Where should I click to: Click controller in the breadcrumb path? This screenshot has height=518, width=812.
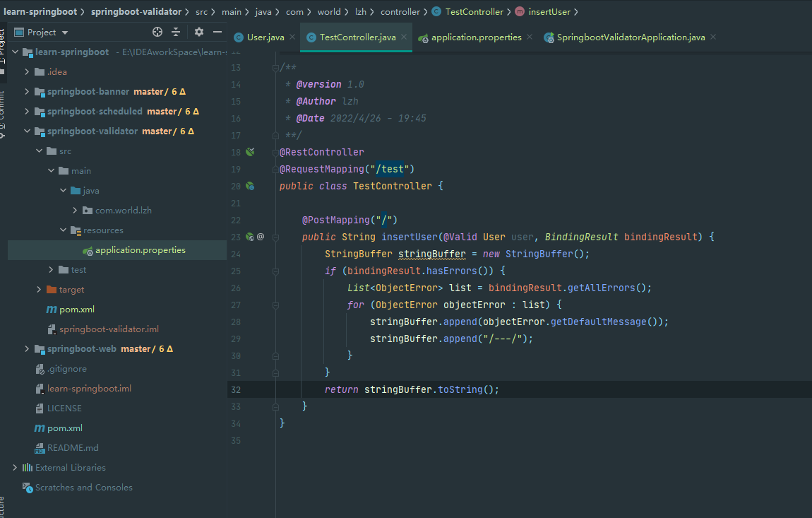coord(400,11)
